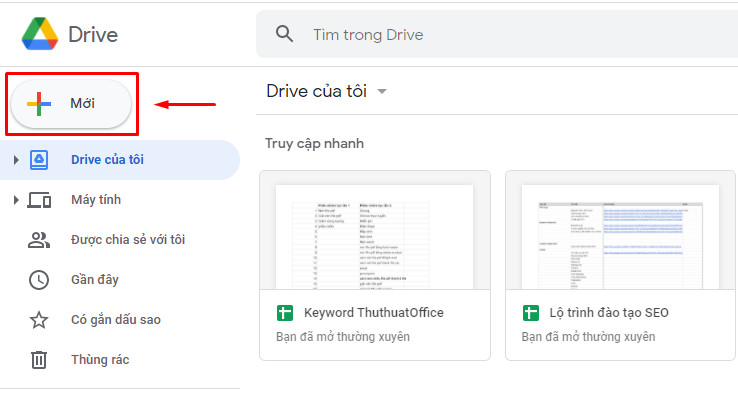Click the colorful plus icon in Mới button
The height and width of the screenshot is (393, 738).
(39, 104)
